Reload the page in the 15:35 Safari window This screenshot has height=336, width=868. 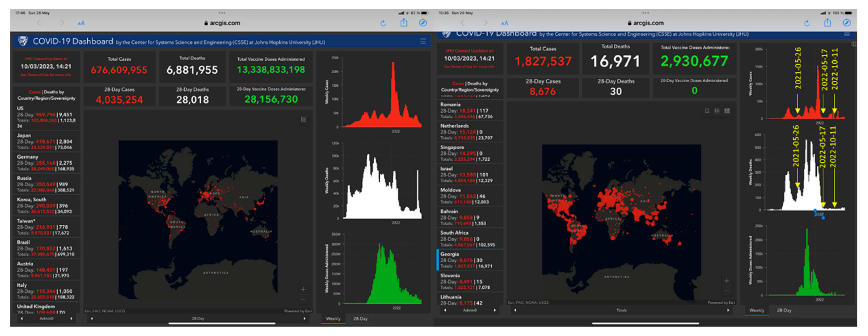click(x=807, y=23)
